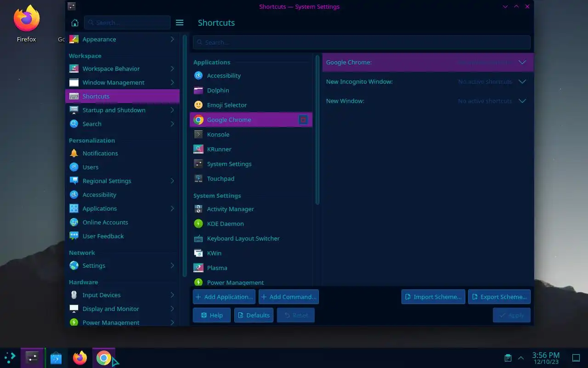
Task: Select Accessibility in Applications shortcut list
Action: pos(251,75)
